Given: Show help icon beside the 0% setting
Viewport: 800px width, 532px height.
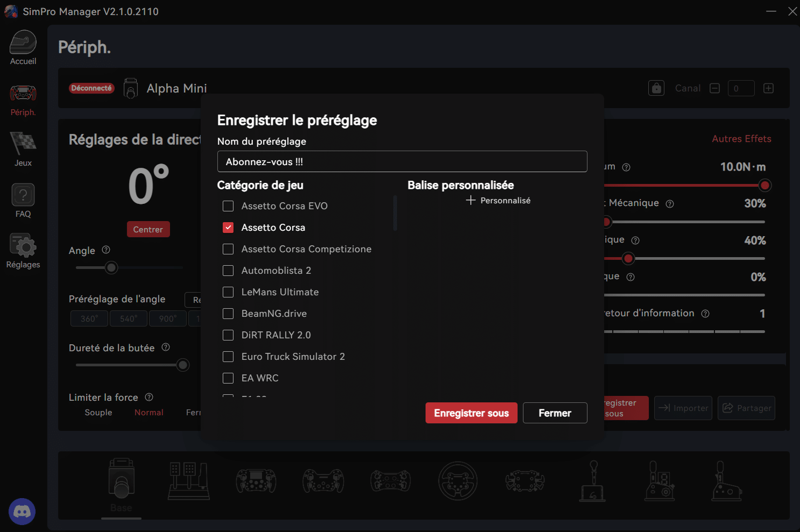Looking at the screenshot, I should click(631, 277).
